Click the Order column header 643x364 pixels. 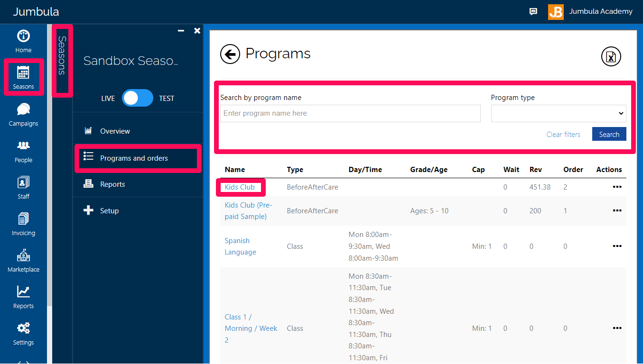[573, 169]
